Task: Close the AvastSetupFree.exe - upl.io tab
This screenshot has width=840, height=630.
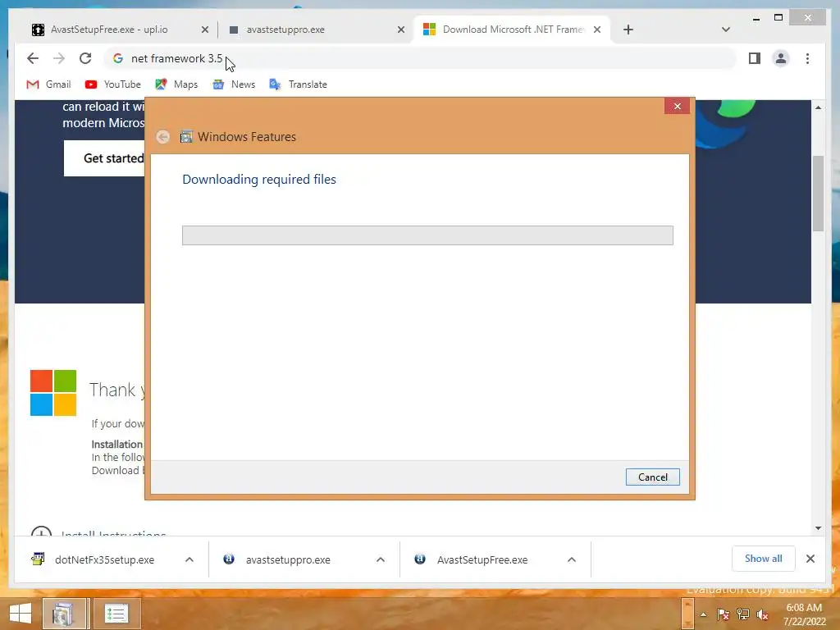Action: 204,30
